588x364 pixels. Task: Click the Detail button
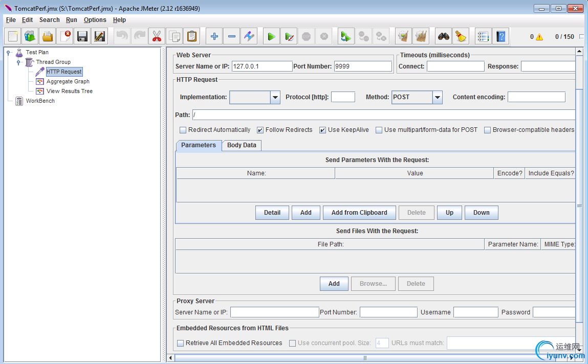[272, 213]
